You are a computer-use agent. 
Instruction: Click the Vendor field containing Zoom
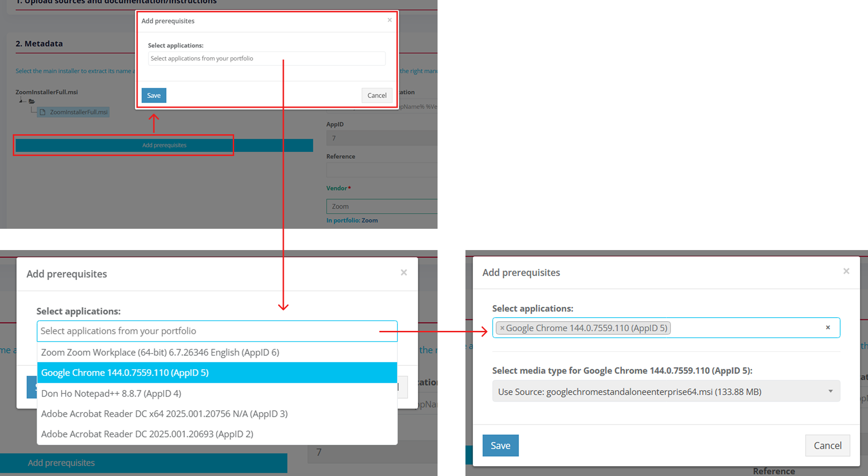381,207
